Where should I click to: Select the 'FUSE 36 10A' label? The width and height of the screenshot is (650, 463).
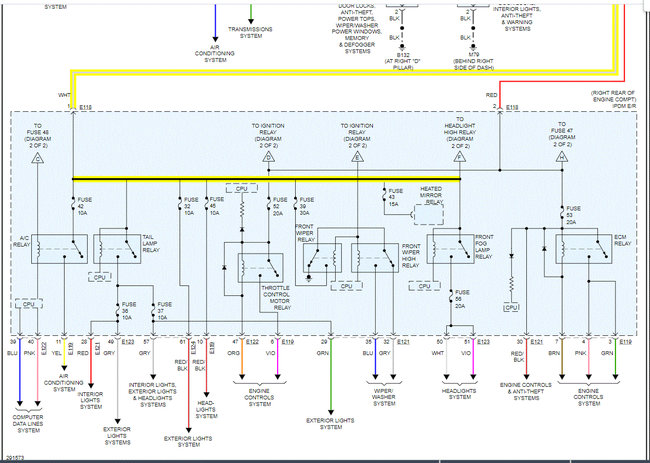[129, 311]
